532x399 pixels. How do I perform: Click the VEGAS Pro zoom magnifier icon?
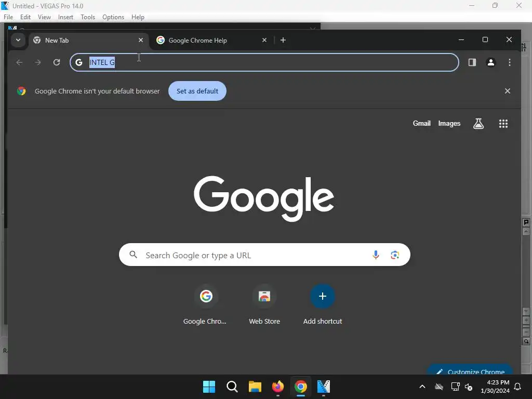click(526, 341)
